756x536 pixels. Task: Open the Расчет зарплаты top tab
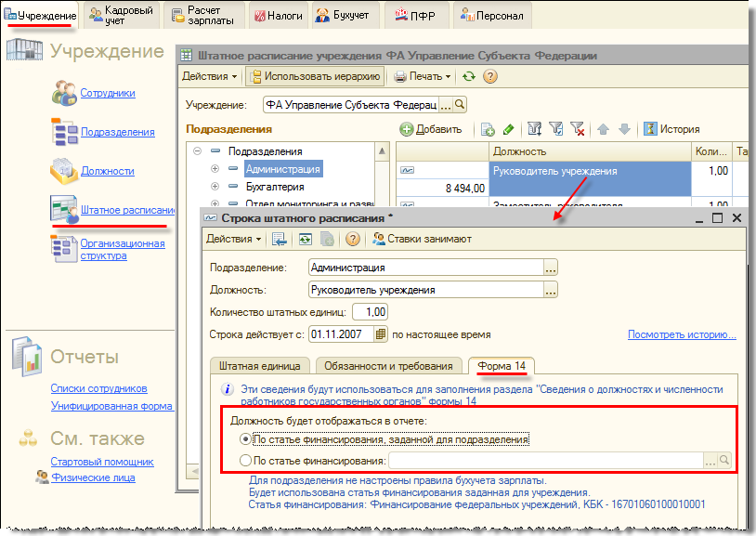tap(203, 15)
